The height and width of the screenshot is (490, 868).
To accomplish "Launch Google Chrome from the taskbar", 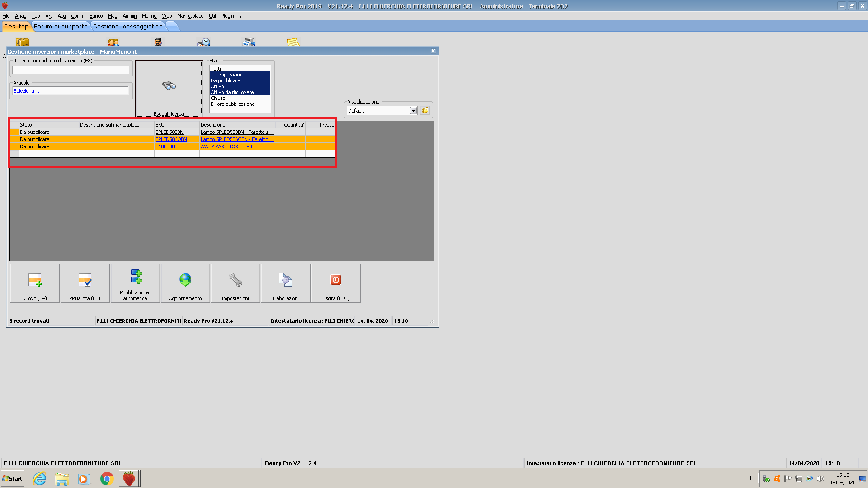I will [107, 479].
